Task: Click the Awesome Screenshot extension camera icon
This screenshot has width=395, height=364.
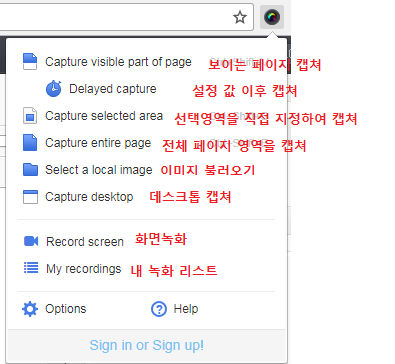Action: point(272,17)
